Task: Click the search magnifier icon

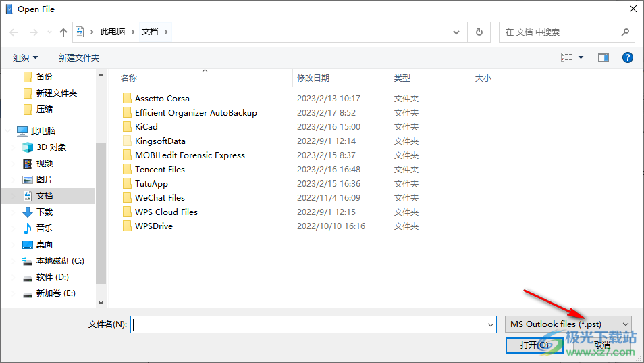Action: [x=625, y=32]
